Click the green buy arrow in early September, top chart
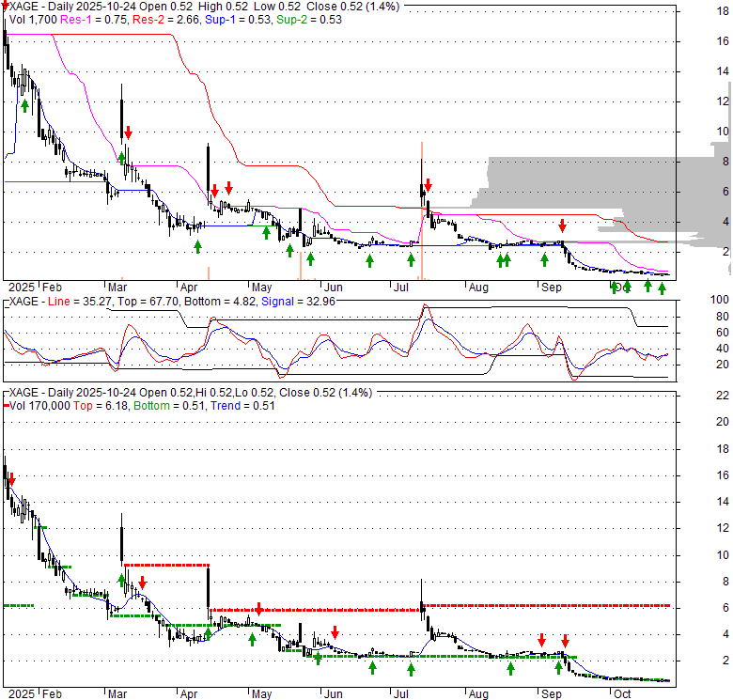 [544, 260]
